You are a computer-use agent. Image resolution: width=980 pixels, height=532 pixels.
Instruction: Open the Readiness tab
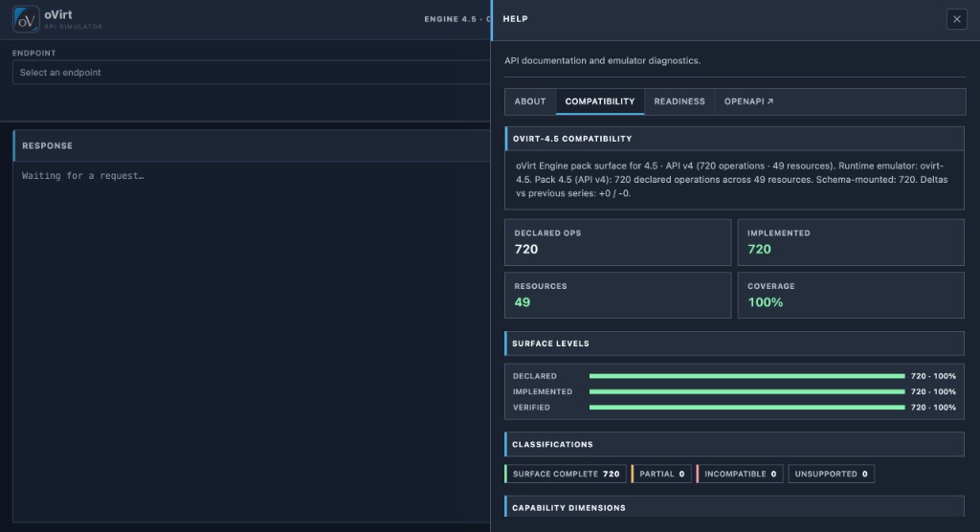[x=679, y=101]
